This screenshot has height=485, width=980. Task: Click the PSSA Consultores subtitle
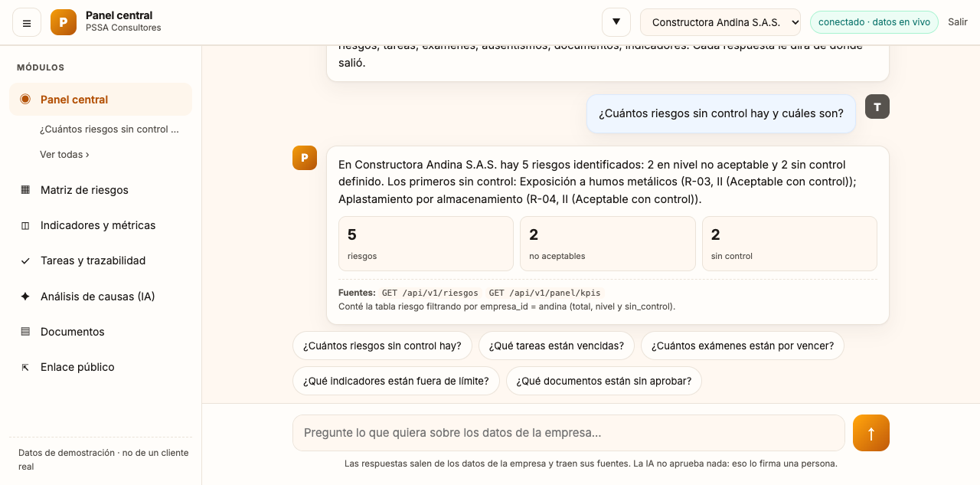[x=123, y=28]
